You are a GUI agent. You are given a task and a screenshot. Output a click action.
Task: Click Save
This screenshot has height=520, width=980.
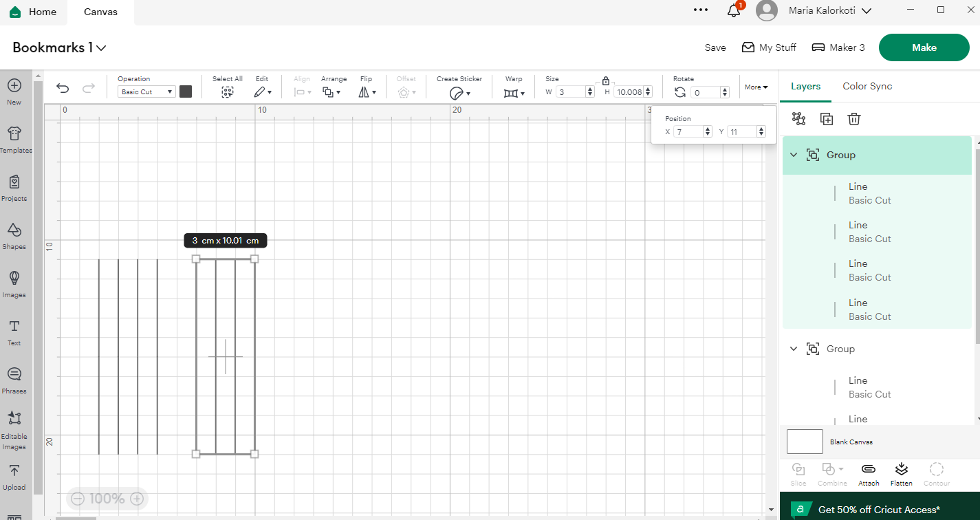[715, 47]
